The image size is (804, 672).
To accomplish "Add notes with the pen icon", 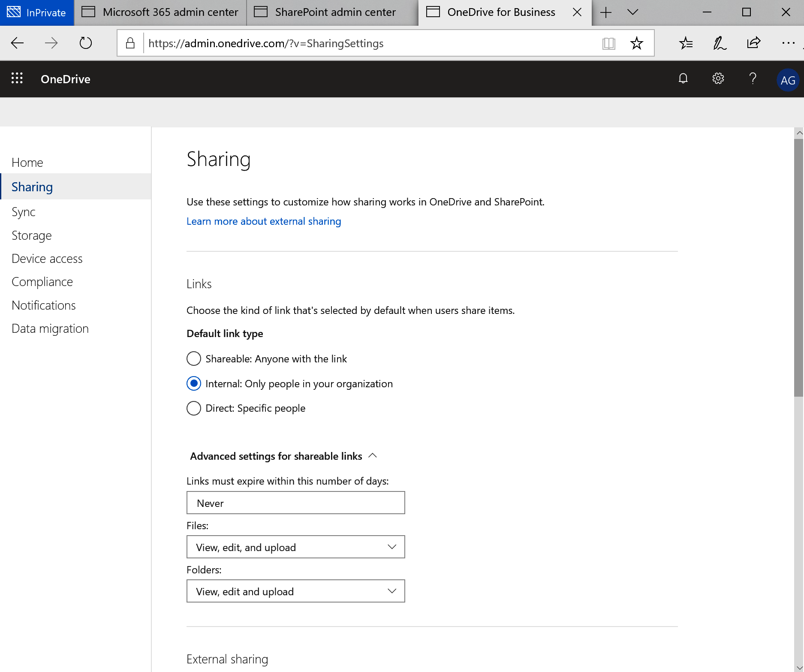I will [x=720, y=43].
